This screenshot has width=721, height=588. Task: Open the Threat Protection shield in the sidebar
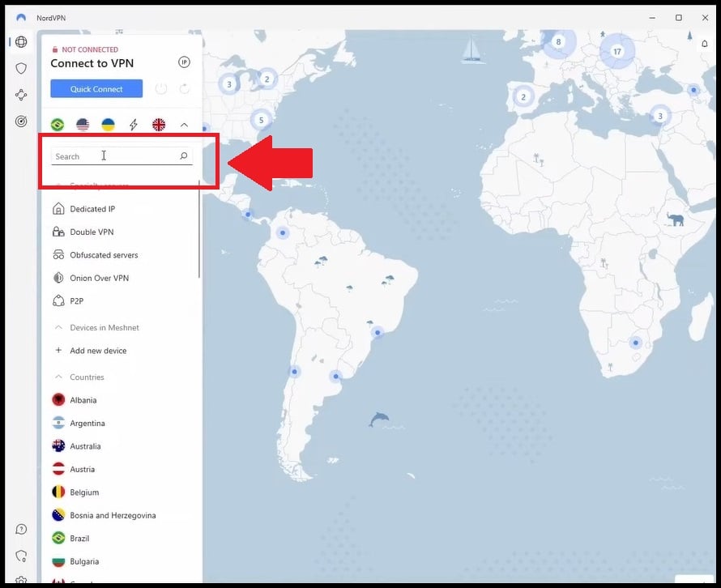tap(21, 69)
